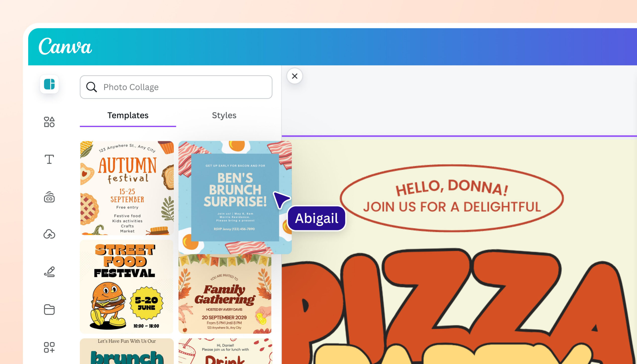Screen dimensions: 637x364
Task: Select the Autumn Festival template
Action: pyautogui.click(x=127, y=188)
